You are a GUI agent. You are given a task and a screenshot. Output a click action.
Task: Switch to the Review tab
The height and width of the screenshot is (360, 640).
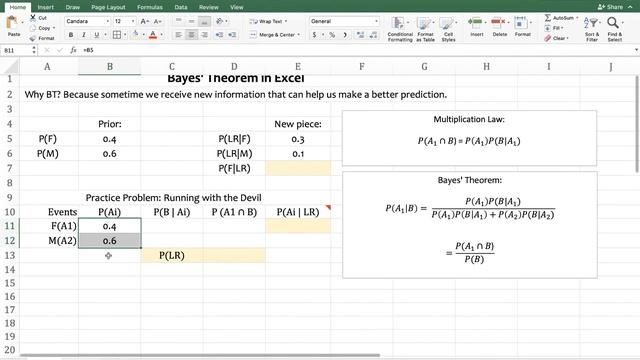click(x=209, y=7)
